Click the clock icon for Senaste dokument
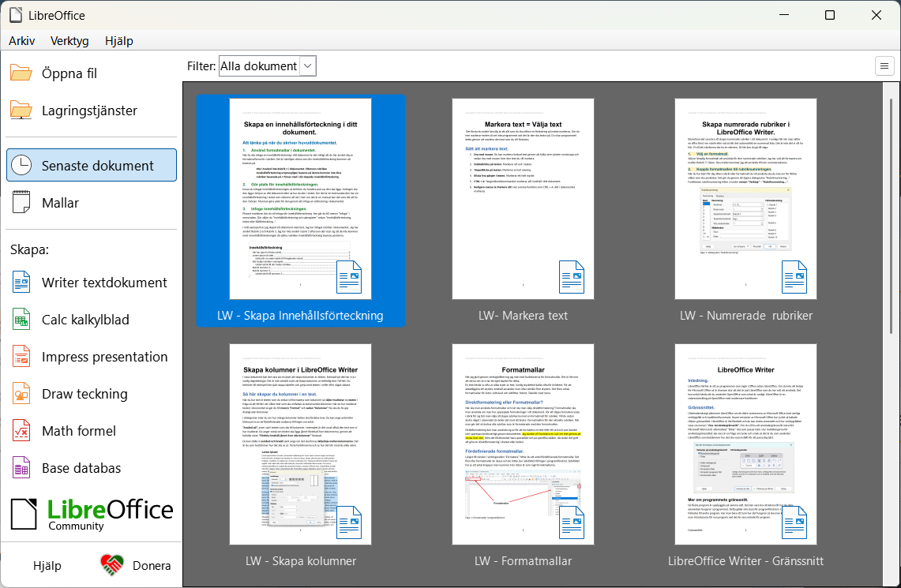Viewport: 901px width, 588px height. point(21,166)
